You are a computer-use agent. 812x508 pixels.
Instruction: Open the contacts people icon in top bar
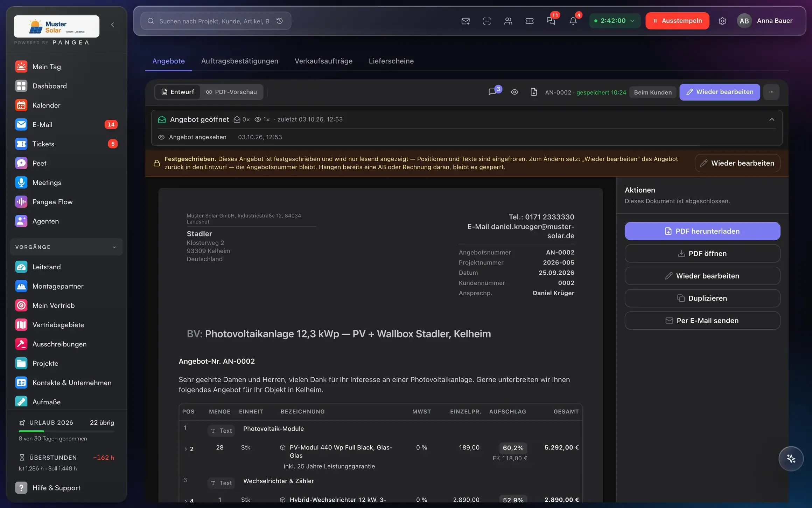click(x=508, y=21)
